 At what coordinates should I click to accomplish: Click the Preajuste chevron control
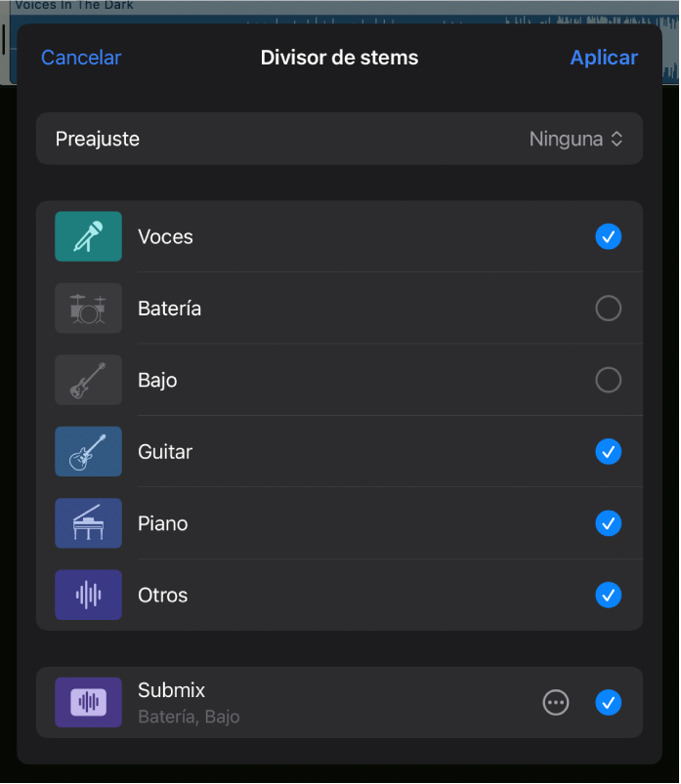pos(617,139)
